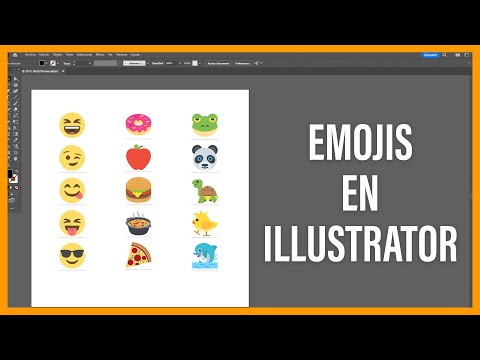The width and height of the screenshot is (480, 360).
Task: Expand the opacity value dropdown arrow
Action: pos(180,63)
